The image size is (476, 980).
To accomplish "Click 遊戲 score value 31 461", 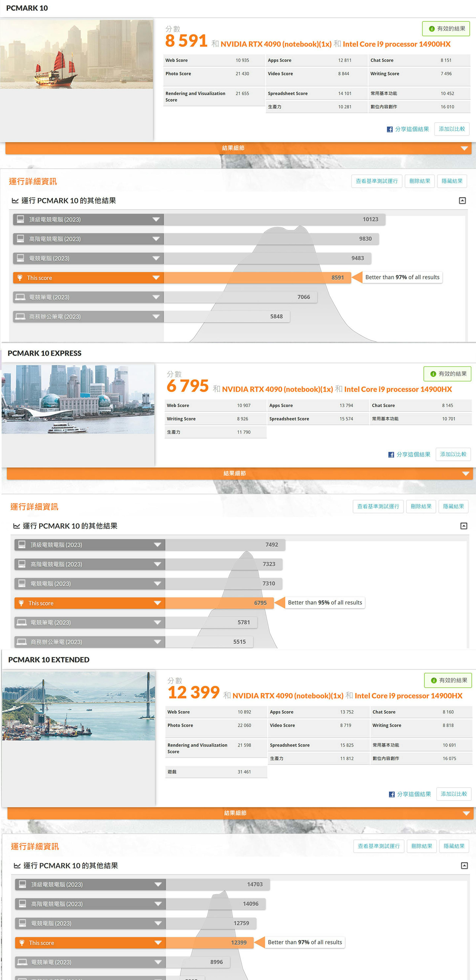I will coord(244,772).
